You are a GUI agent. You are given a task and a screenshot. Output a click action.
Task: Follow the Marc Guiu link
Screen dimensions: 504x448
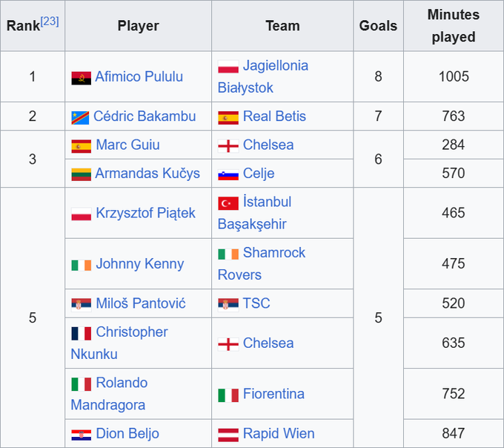pos(127,145)
